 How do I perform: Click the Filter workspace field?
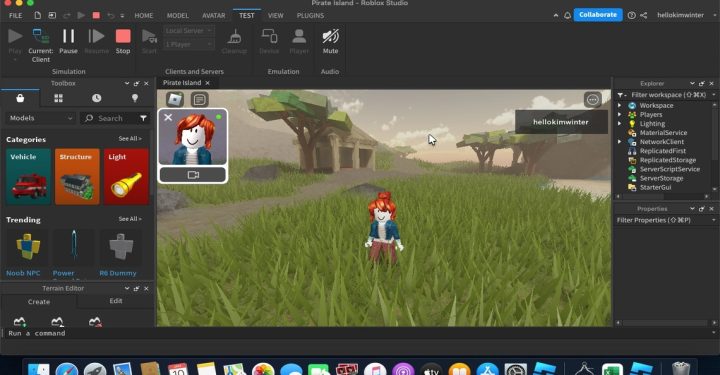coord(668,95)
